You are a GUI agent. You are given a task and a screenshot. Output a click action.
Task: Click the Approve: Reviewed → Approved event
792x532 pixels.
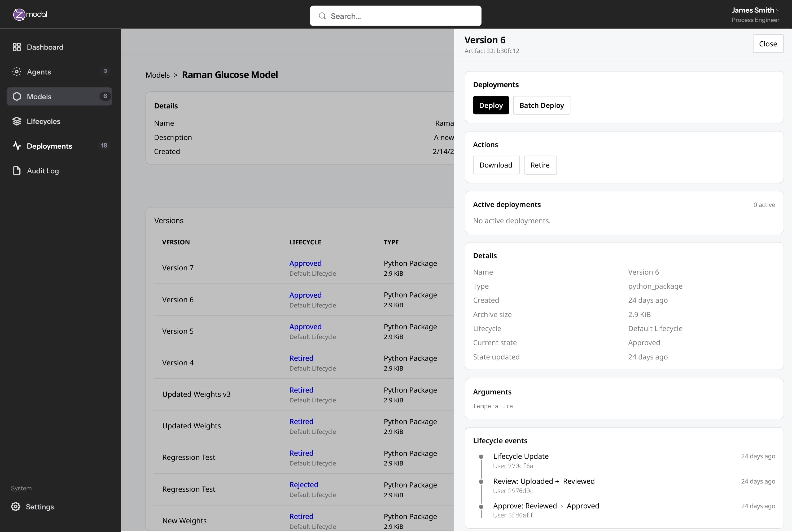point(546,506)
